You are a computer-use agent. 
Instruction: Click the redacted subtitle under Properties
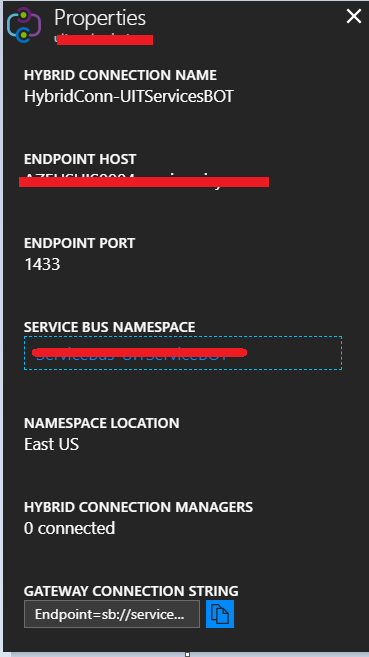click(x=103, y=39)
